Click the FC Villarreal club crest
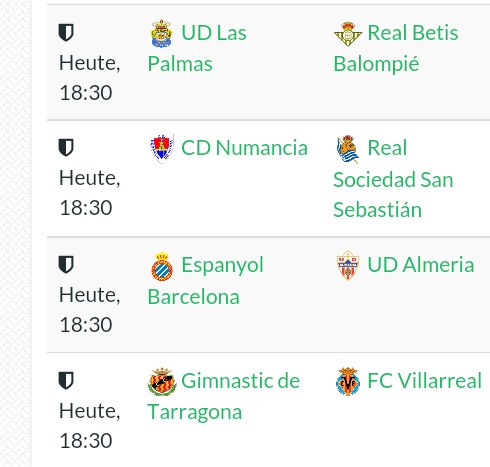 coord(348,381)
